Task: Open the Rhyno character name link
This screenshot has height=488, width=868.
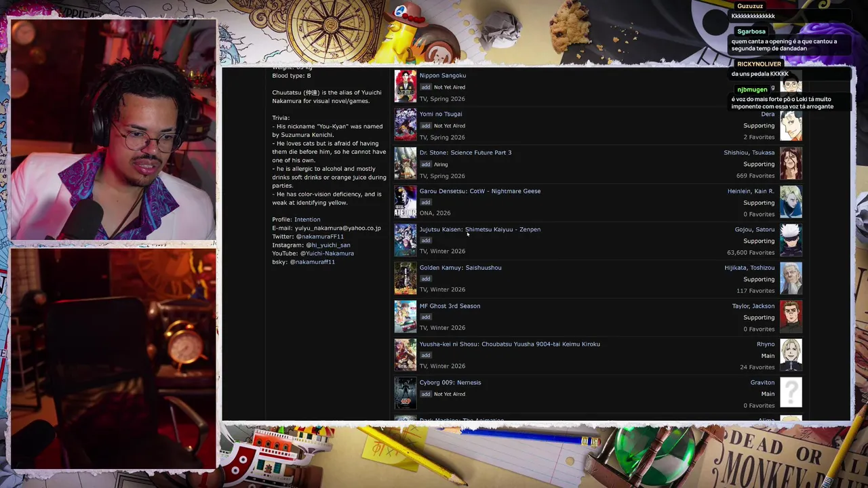Action: tap(766, 344)
